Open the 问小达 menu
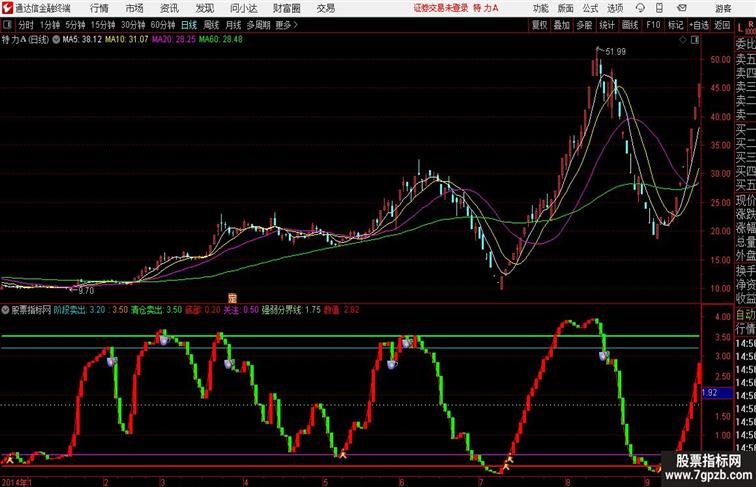 click(243, 8)
